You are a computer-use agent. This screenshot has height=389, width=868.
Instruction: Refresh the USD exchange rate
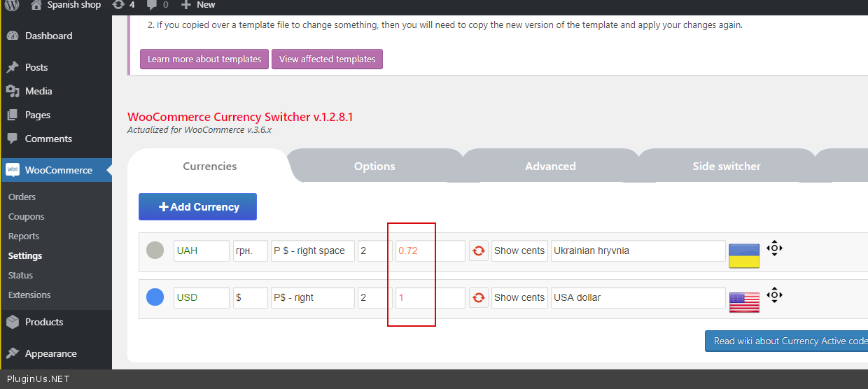pos(479,297)
